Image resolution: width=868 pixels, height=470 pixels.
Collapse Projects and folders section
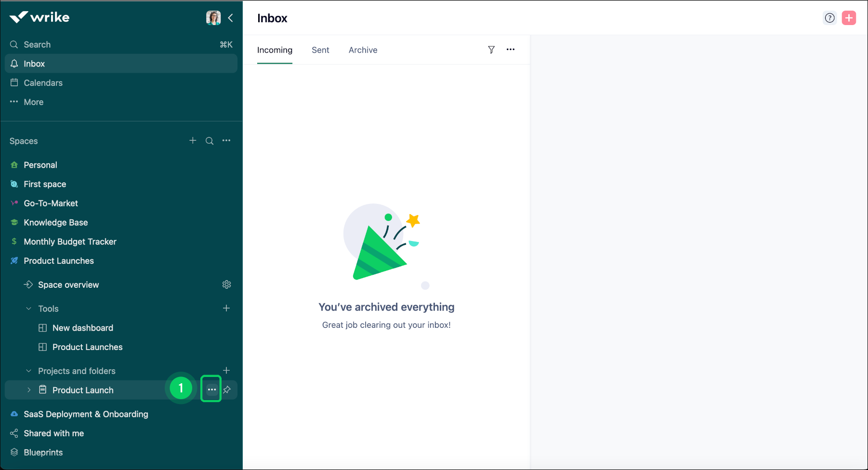click(28, 371)
